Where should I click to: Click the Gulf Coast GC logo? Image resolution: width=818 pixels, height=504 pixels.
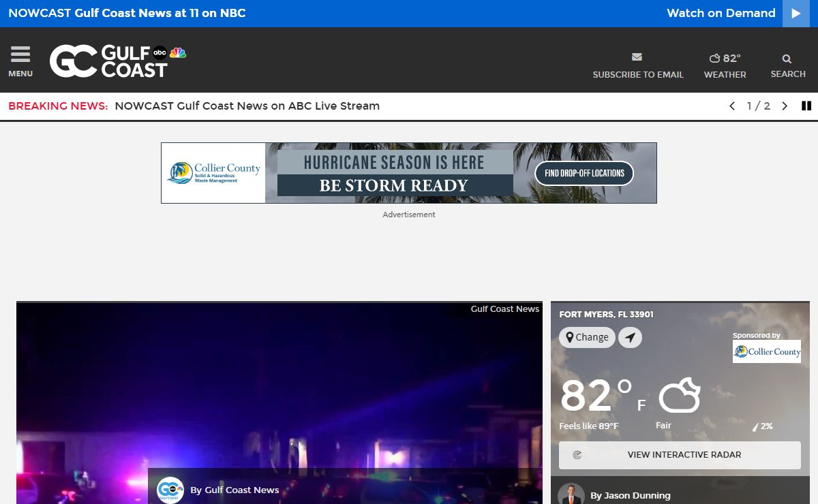click(118, 61)
